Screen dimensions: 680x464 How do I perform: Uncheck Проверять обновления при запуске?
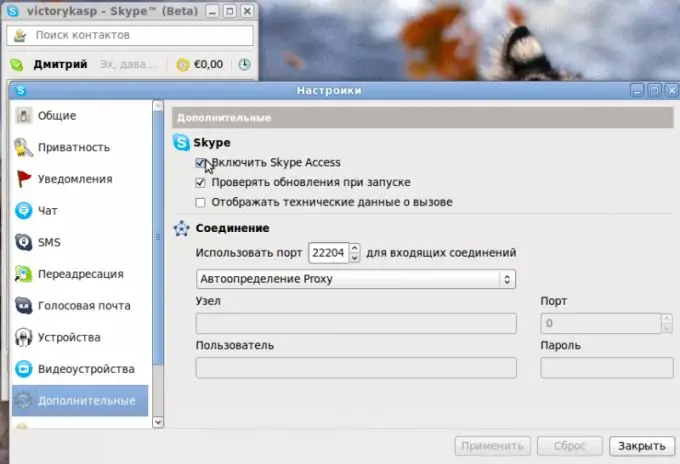pos(200,183)
